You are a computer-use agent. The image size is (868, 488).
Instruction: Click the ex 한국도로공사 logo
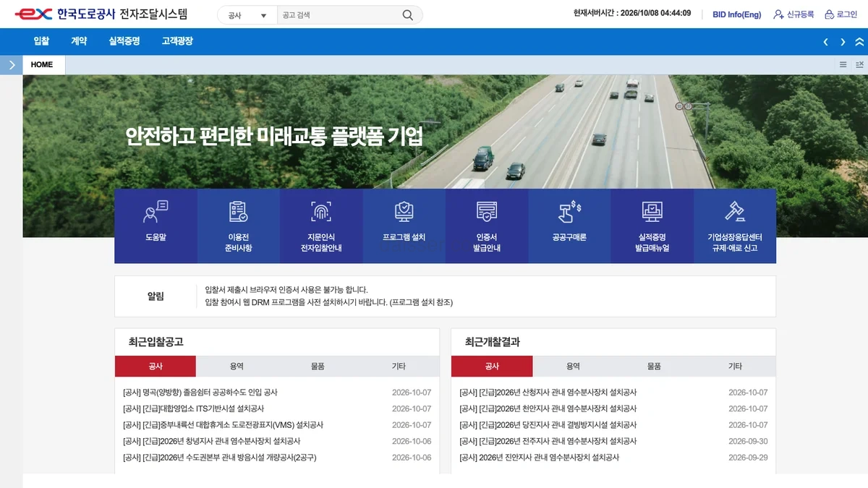101,14
